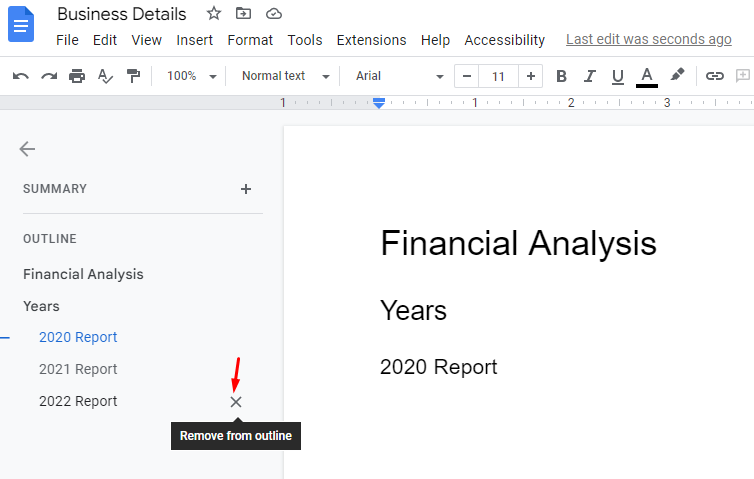The height and width of the screenshot is (479, 754).
Task: Print the document with printer icon
Action: point(77,76)
